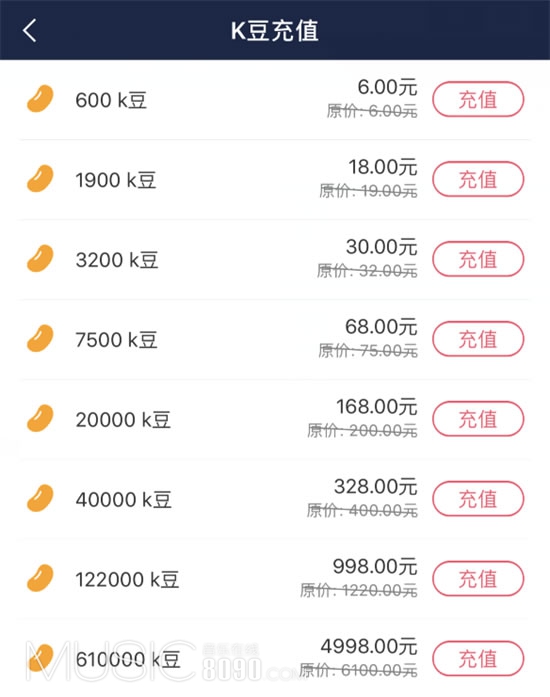Tap the bean icon beside 40000 k豆
The width and height of the screenshot is (550, 697).
[x=40, y=498]
